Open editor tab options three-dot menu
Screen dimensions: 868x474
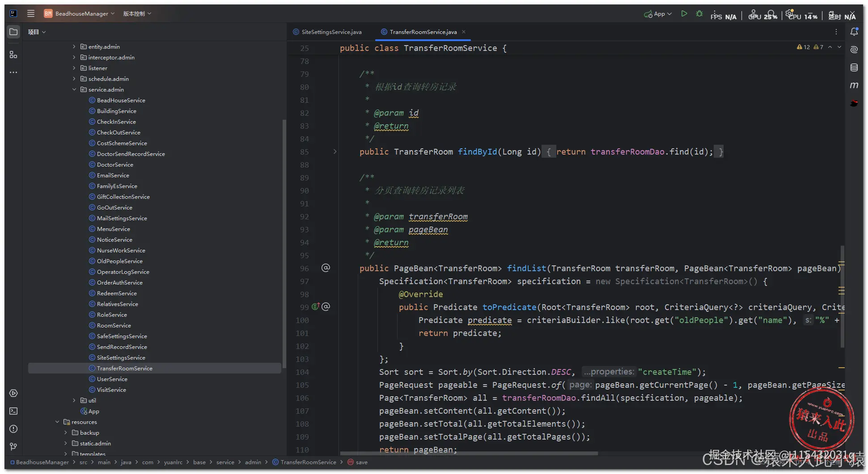click(x=836, y=32)
